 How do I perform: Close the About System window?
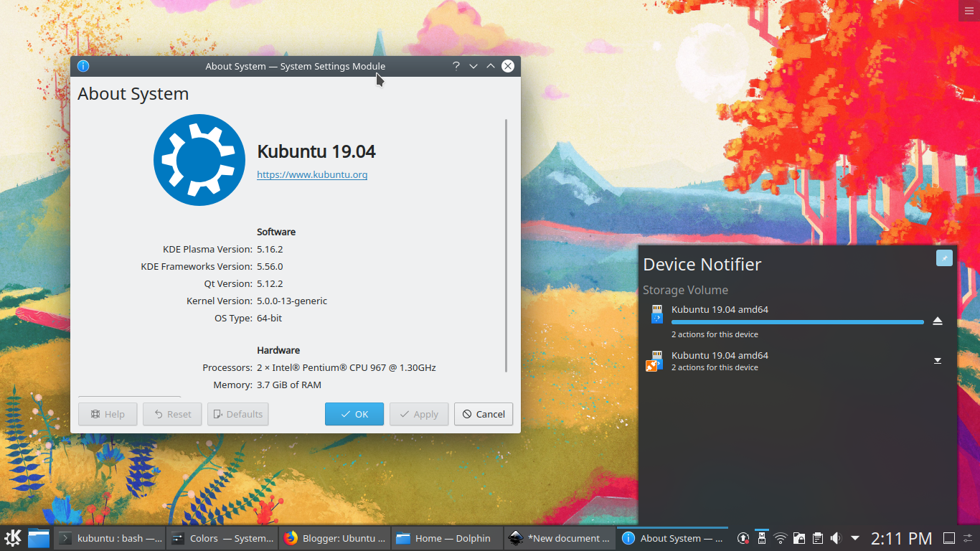point(508,66)
